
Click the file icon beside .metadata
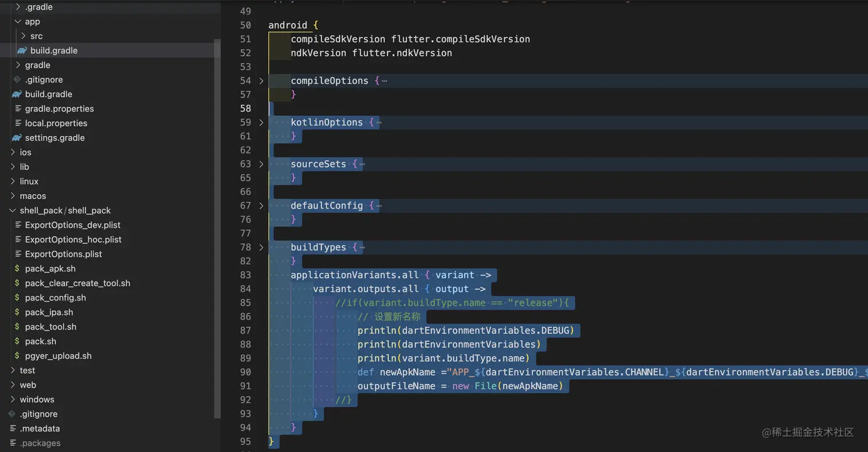pyautogui.click(x=12, y=428)
